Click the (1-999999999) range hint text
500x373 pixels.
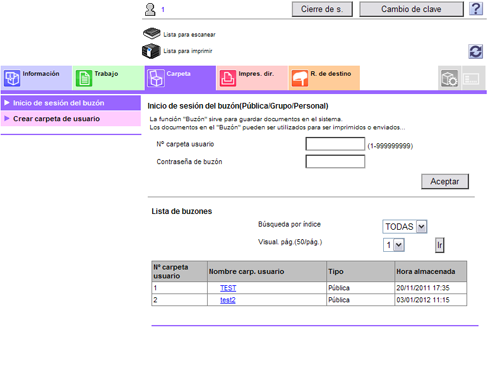tap(390, 146)
